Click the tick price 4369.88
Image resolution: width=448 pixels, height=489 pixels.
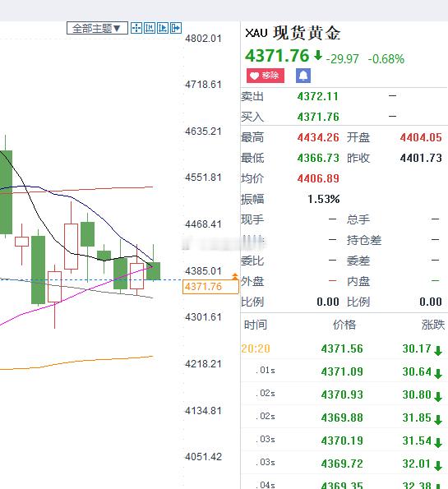[342, 417]
